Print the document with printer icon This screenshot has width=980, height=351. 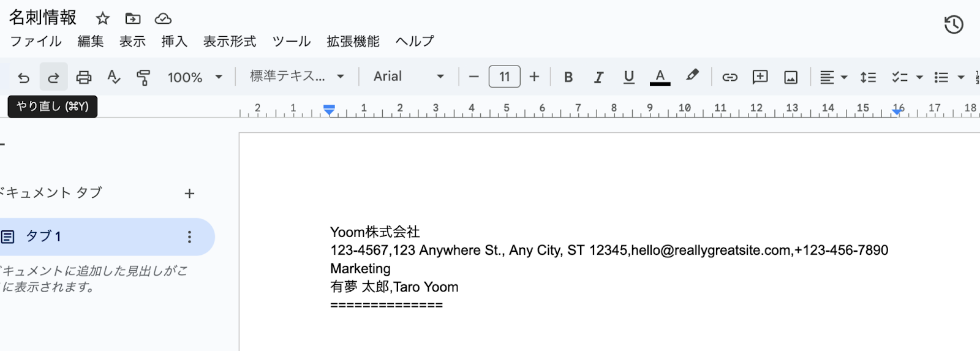click(84, 77)
